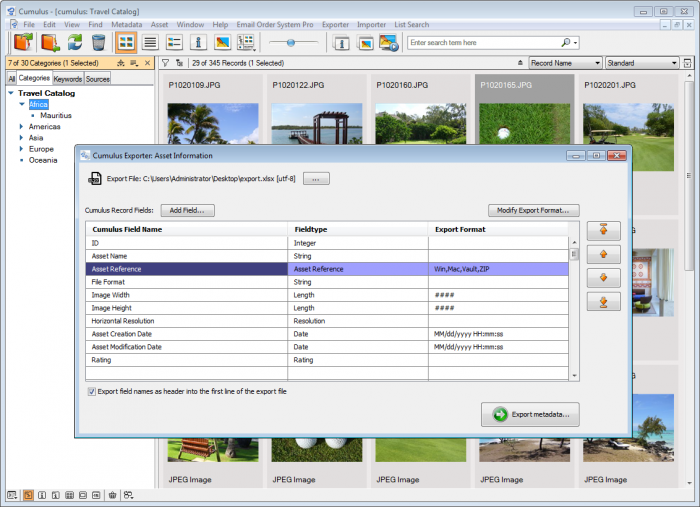The image size is (700, 507).
Task: Click the green refresh arrows toolbar icon
Action: [x=75, y=42]
